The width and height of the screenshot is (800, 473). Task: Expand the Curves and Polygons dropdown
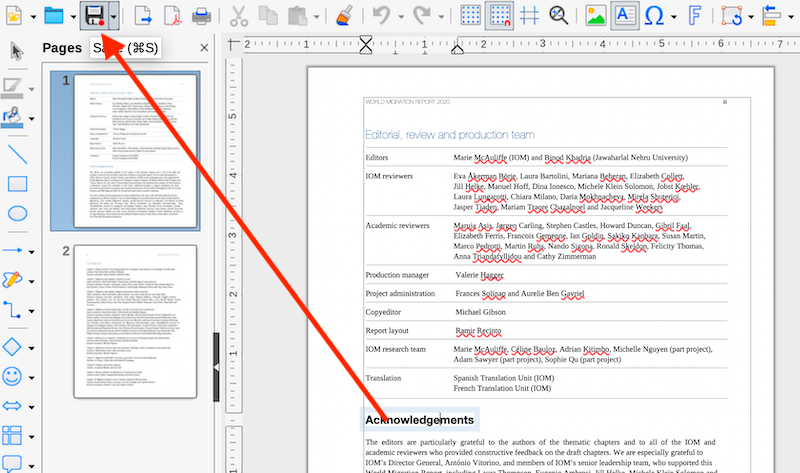point(32,282)
